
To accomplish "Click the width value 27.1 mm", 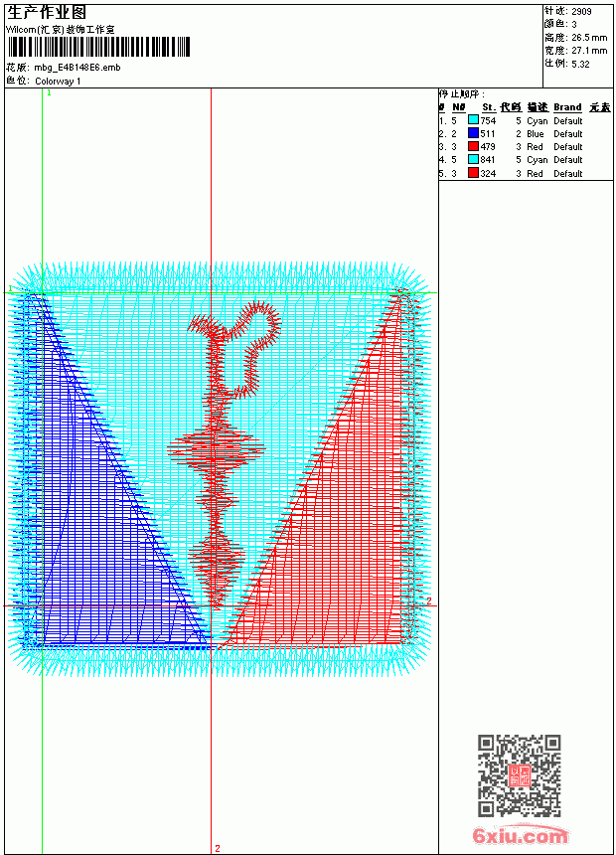I will (589, 50).
